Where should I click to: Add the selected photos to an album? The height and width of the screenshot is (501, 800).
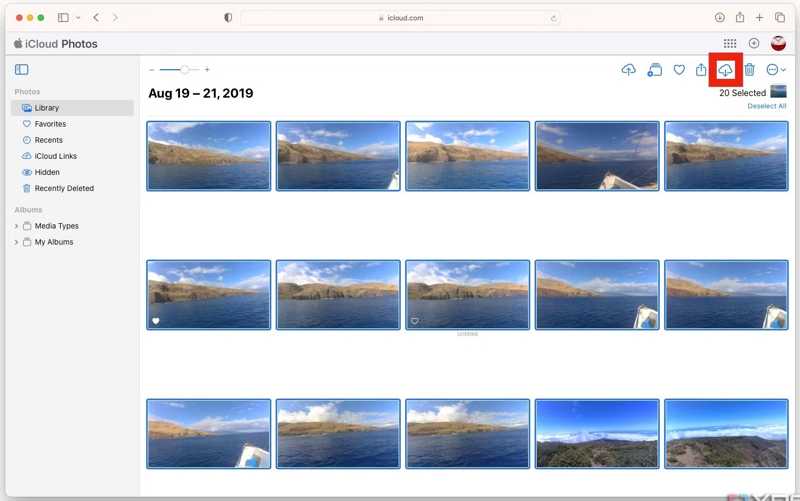(655, 70)
